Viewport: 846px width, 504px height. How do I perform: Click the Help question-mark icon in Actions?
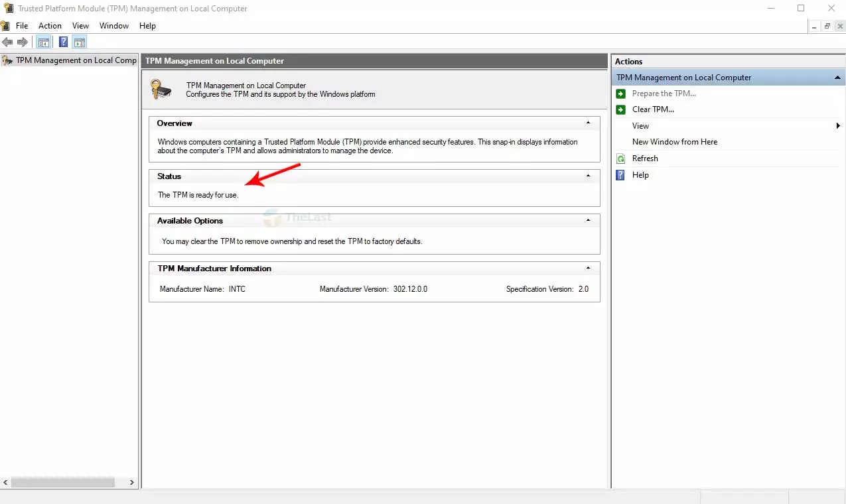coord(621,175)
